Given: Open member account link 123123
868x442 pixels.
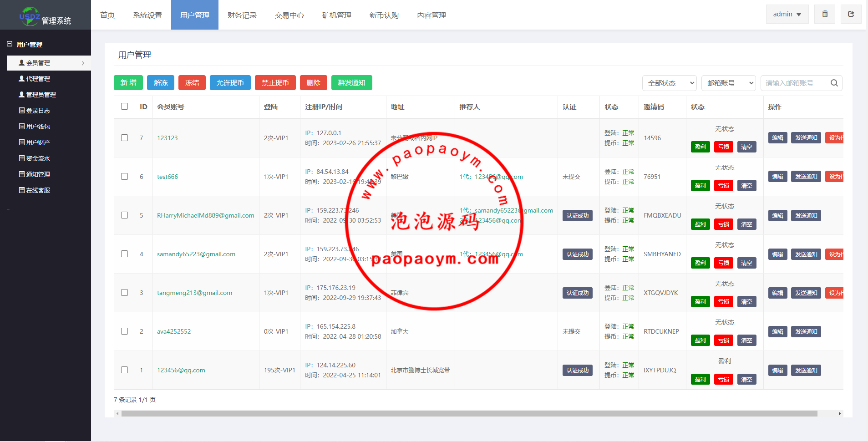Looking at the screenshot, I should [168, 138].
